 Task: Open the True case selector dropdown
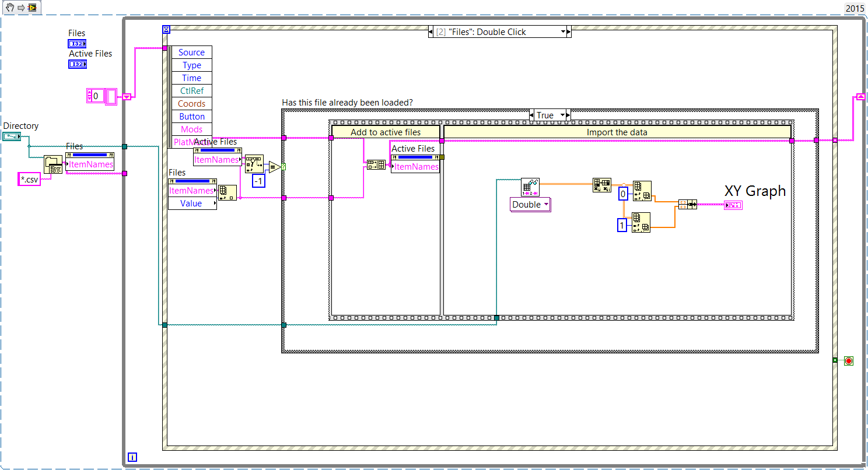562,115
